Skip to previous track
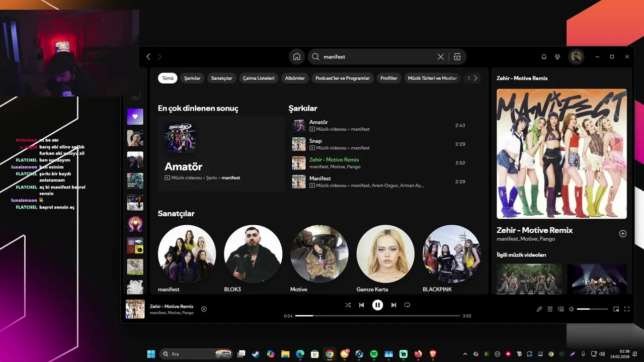The image size is (644, 362). [361, 305]
